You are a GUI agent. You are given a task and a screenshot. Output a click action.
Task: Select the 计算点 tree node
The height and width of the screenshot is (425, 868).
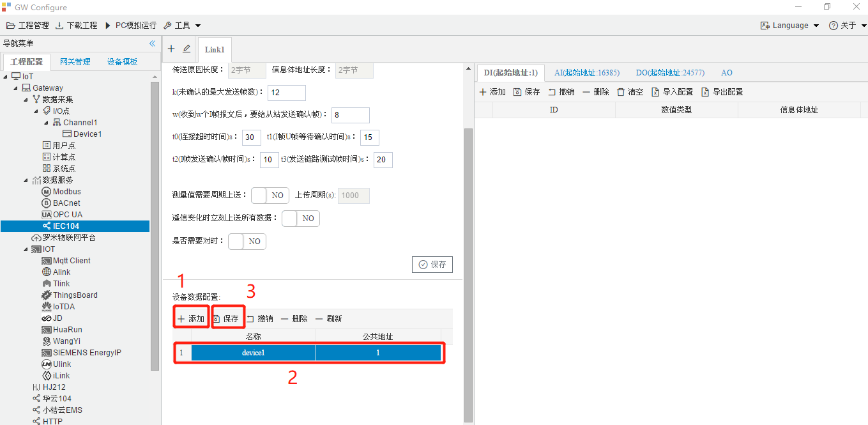pyautogui.click(x=59, y=157)
